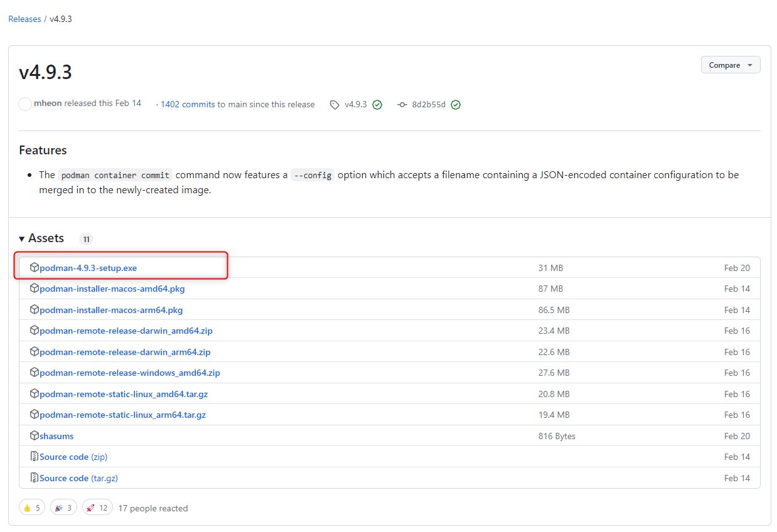Click the package icon beside shasums
Viewport: 777px width, 532px height.
point(35,435)
